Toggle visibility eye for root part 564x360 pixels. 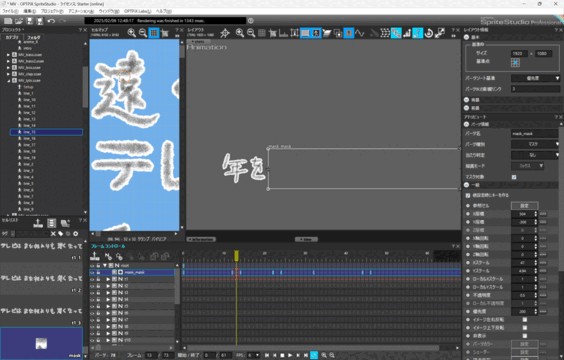pyautogui.click(x=92, y=265)
